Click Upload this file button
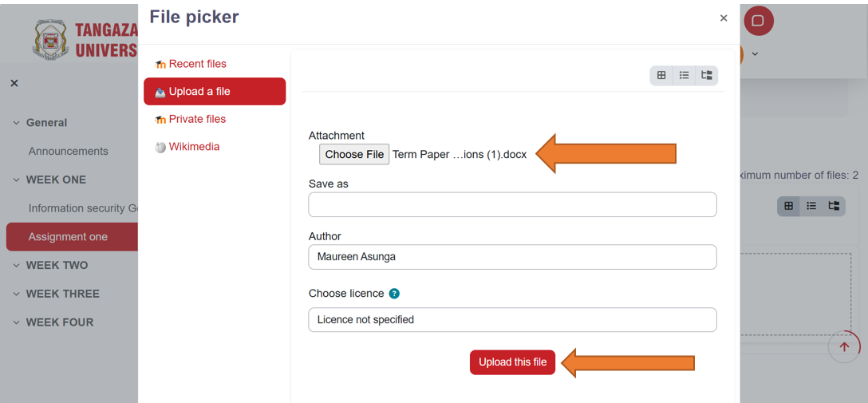Viewport: 868px width, 403px height. coord(513,362)
